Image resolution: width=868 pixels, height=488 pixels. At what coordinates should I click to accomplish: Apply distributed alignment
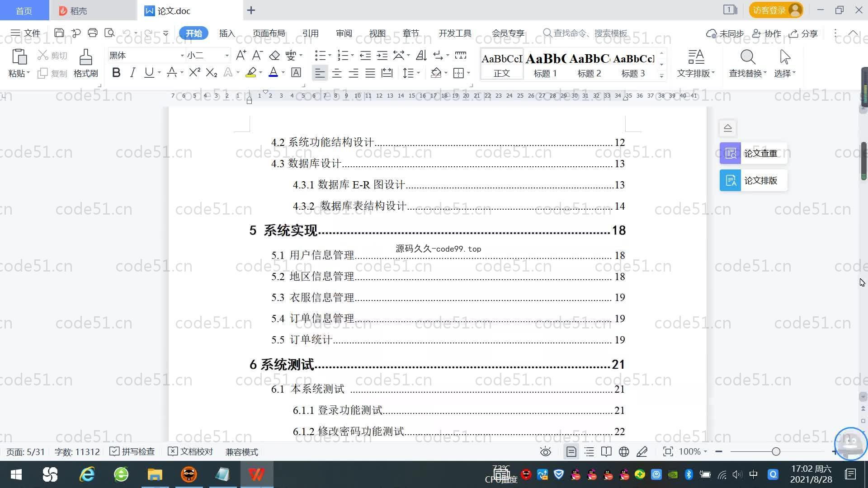(387, 73)
